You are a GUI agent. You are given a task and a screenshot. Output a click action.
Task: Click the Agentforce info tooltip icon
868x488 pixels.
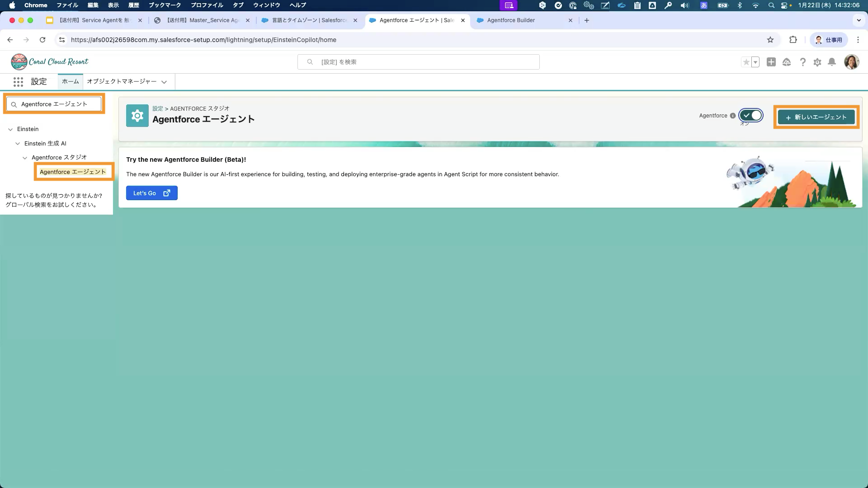tap(732, 116)
